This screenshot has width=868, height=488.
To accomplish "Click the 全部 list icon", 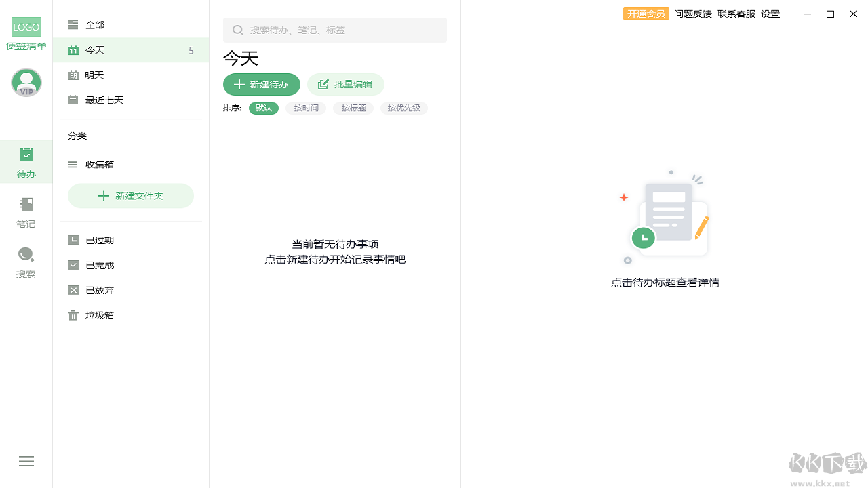I will (73, 24).
